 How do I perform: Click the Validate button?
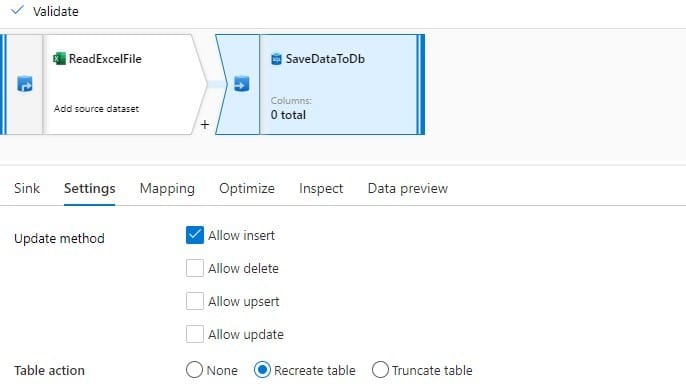point(45,11)
